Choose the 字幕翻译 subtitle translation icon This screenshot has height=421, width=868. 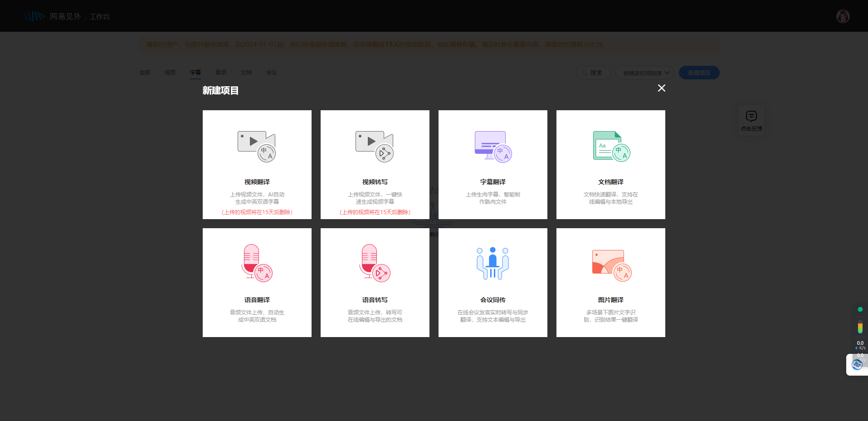[493, 147]
